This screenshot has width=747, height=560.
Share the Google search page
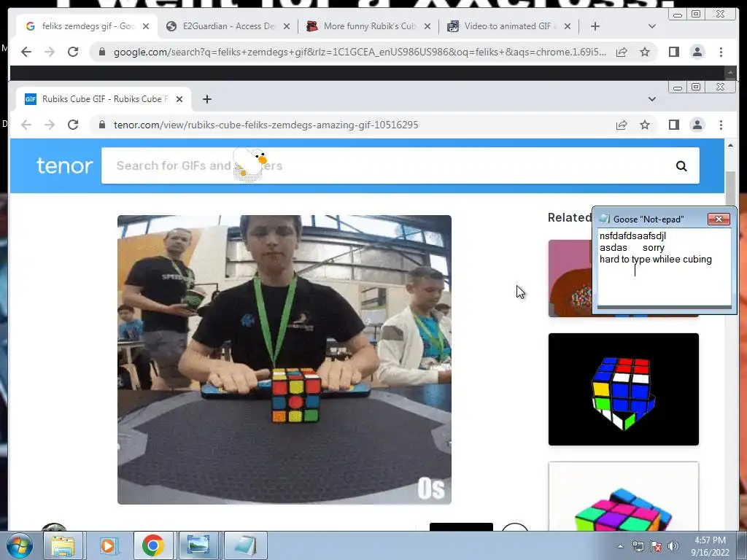622,52
